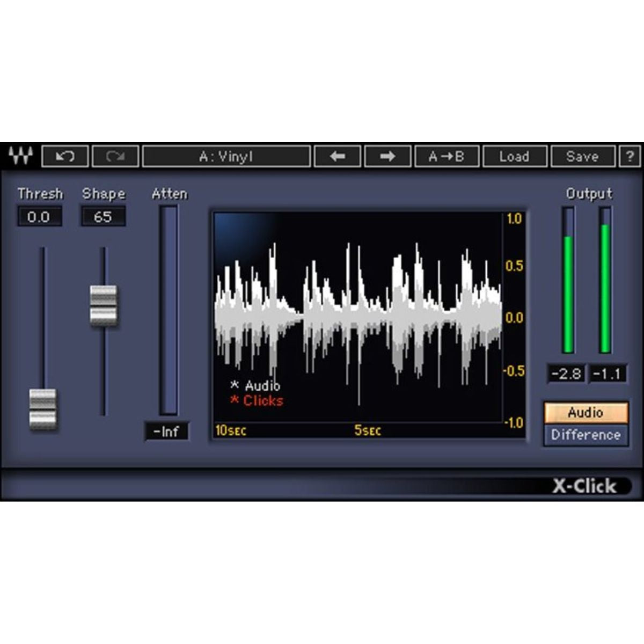Screen dimensions: 644x644
Task: Click the Shape slider handle
Action: point(103,305)
